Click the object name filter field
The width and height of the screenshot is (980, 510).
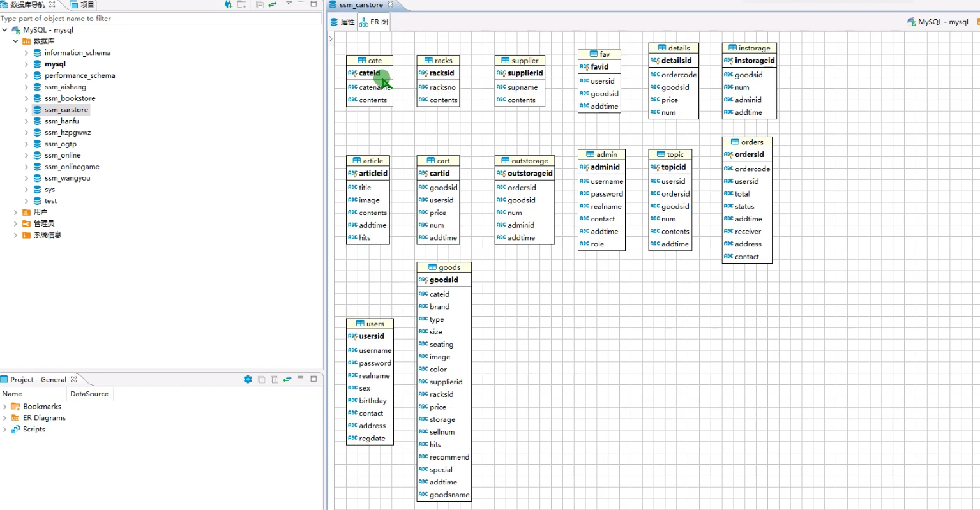161,19
